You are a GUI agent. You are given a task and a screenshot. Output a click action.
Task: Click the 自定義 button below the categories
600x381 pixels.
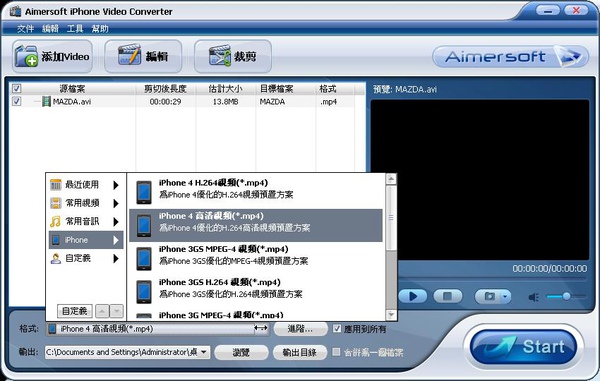click(75, 311)
